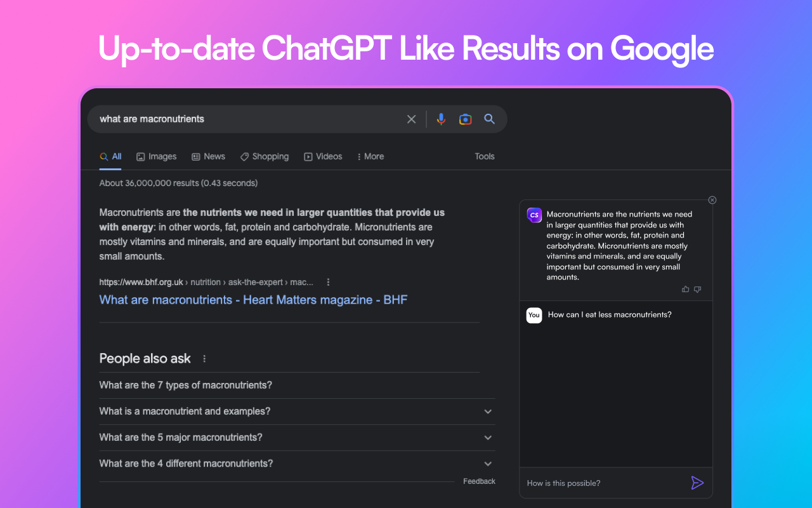Send the chat message via the arrow icon
Screen dimensions: 812x508
[x=697, y=483]
